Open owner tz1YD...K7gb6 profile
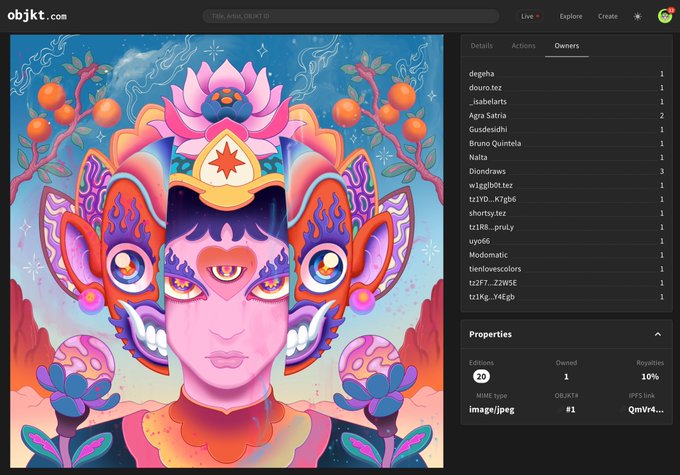The width and height of the screenshot is (680, 475). click(492, 199)
